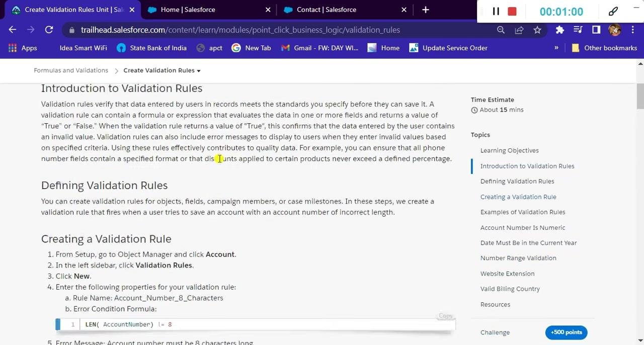The width and height of the screenshot is (644, 345).
Task: Reload the Trailhead page
Action: pos(49,30)
